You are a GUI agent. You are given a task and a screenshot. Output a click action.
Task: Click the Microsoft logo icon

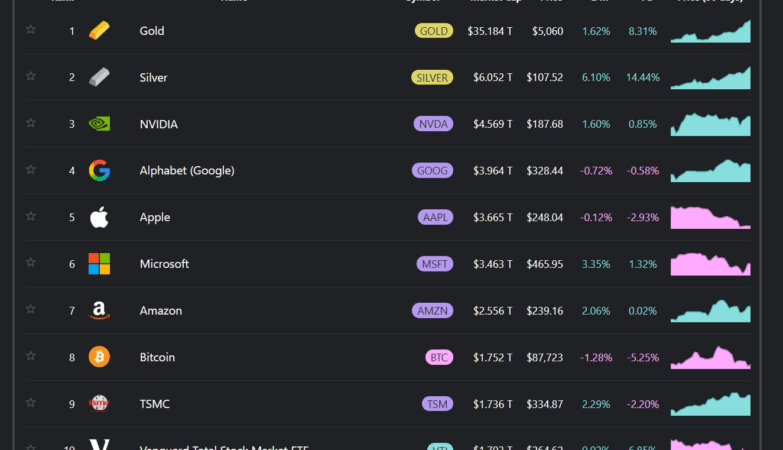(99, 264)
